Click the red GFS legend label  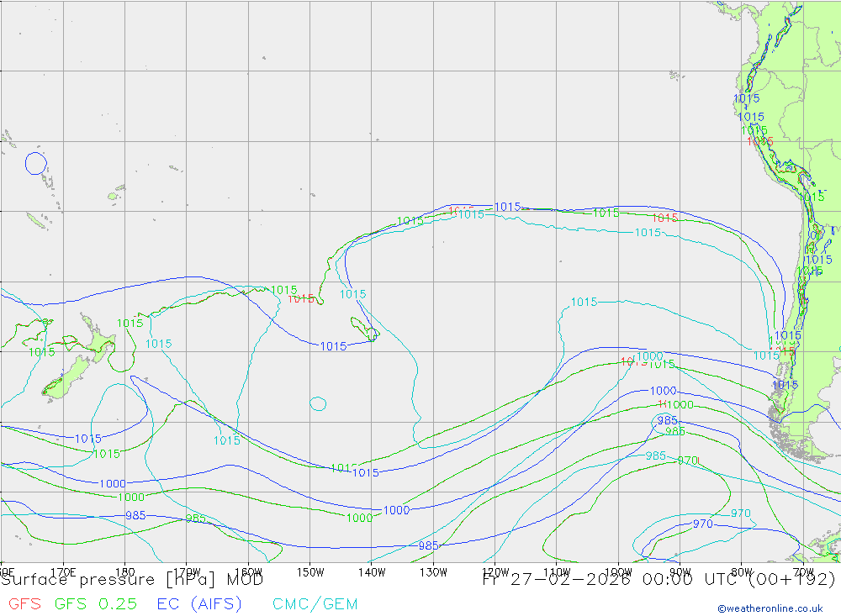click(x=24, y=603)
